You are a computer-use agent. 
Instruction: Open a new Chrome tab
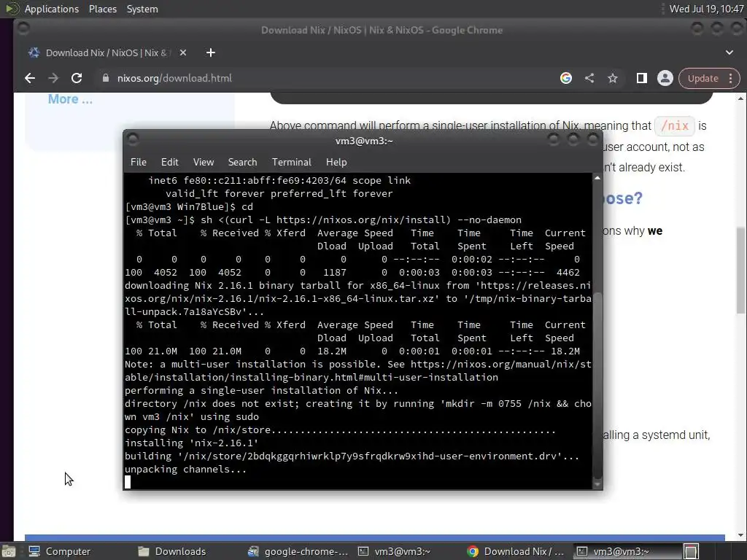(x=211, y=52)
